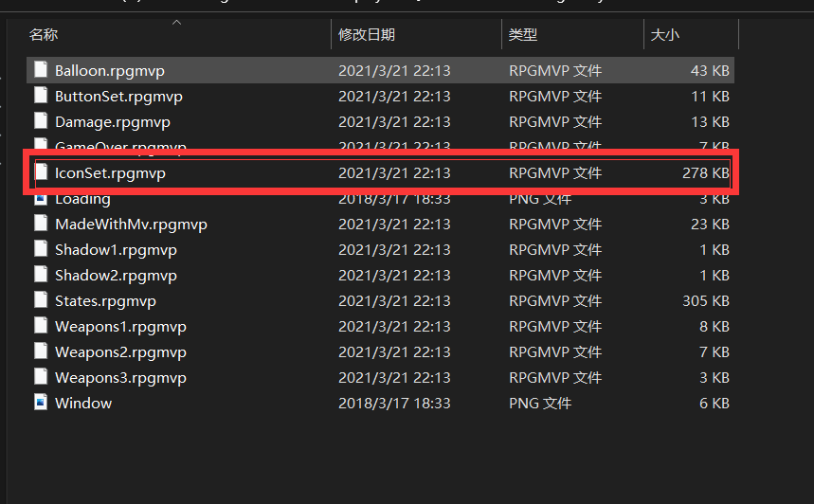This screenshot has width=814, height=504.
Task: Select the States.rpgmvp file name
Action: coord(105,301)
